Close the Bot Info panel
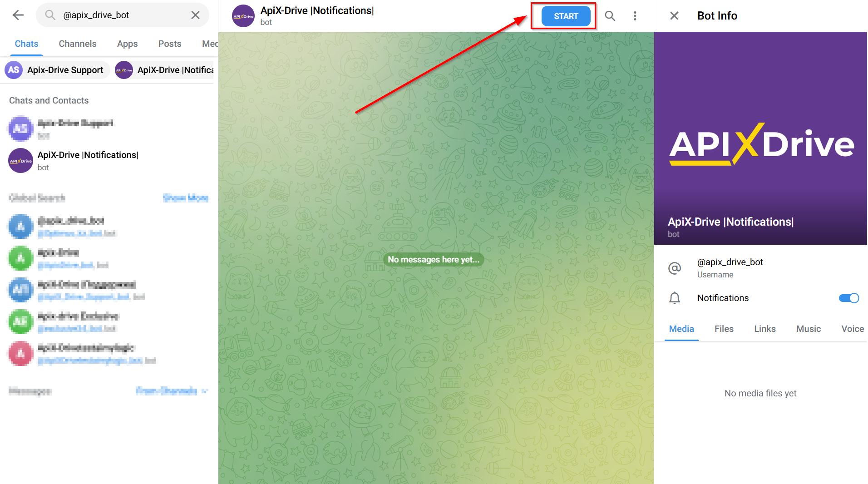The height and width of the screenshot is (484, 868). 674,16
